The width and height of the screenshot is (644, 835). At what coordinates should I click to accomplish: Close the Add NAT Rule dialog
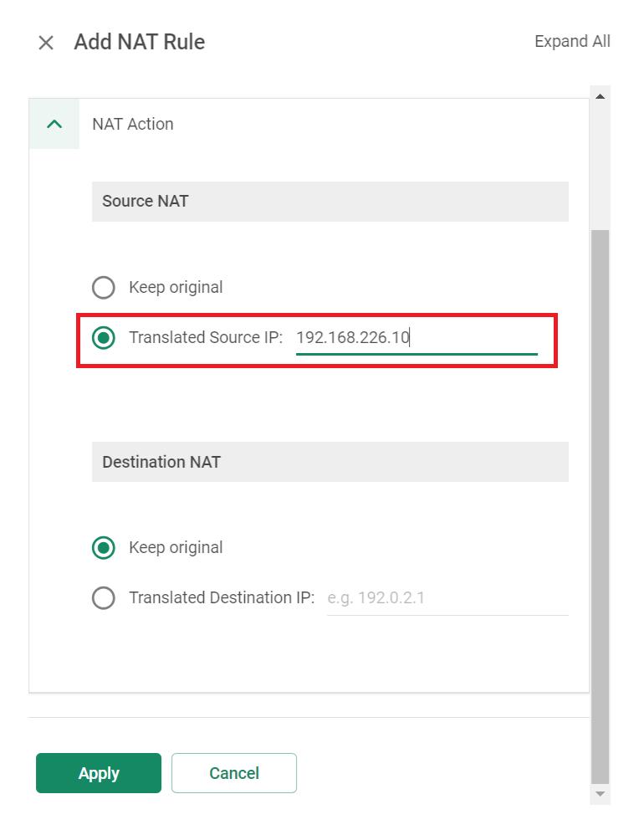46,43
